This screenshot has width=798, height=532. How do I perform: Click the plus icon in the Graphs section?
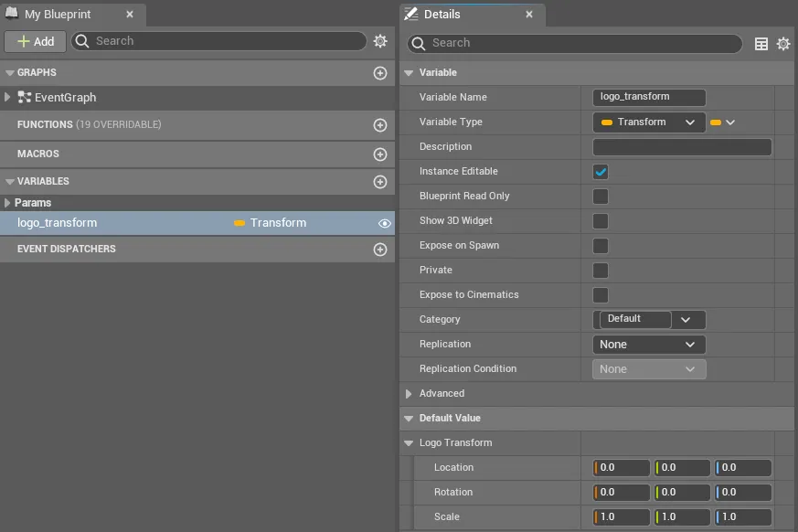[380, 73]
